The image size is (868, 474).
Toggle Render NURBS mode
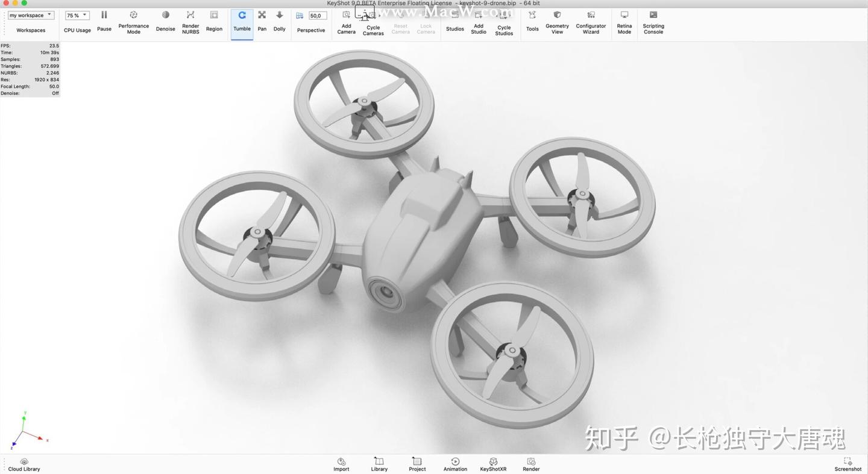pyautogui.click(x=190, y=15)
